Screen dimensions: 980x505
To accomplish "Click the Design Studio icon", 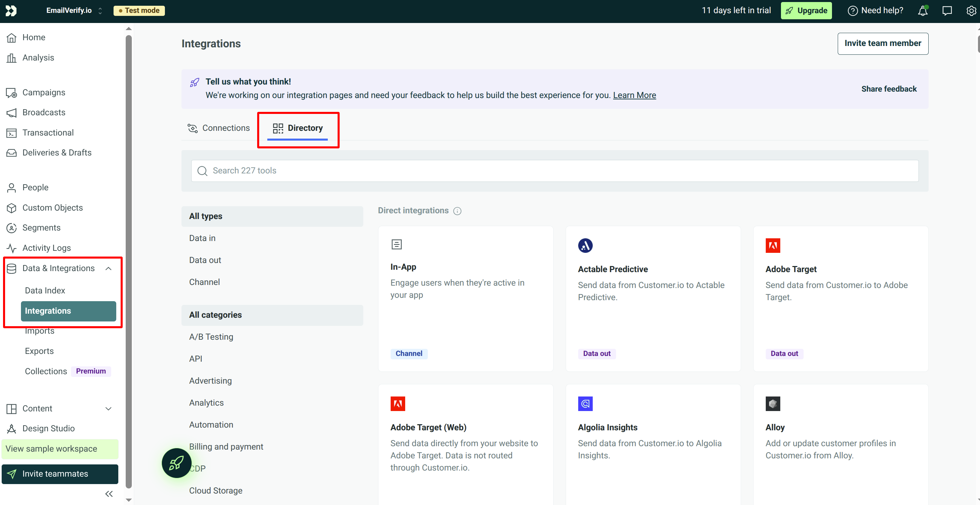I will pos(12,429).
